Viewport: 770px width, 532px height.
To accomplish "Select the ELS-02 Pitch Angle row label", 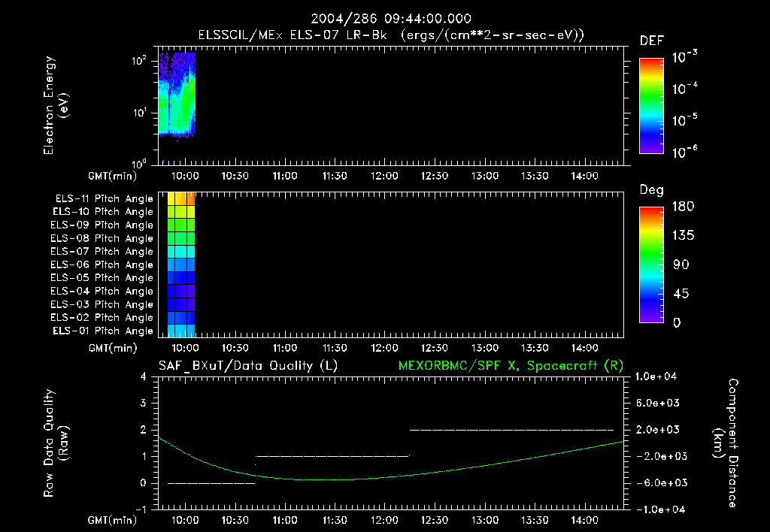I will (102, 318).
